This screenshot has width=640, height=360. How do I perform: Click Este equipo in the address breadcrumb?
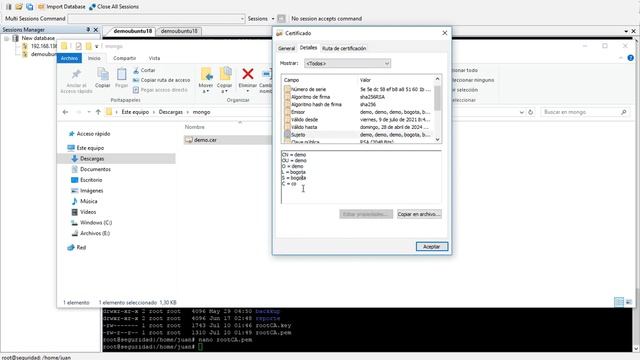coord(135,112)
